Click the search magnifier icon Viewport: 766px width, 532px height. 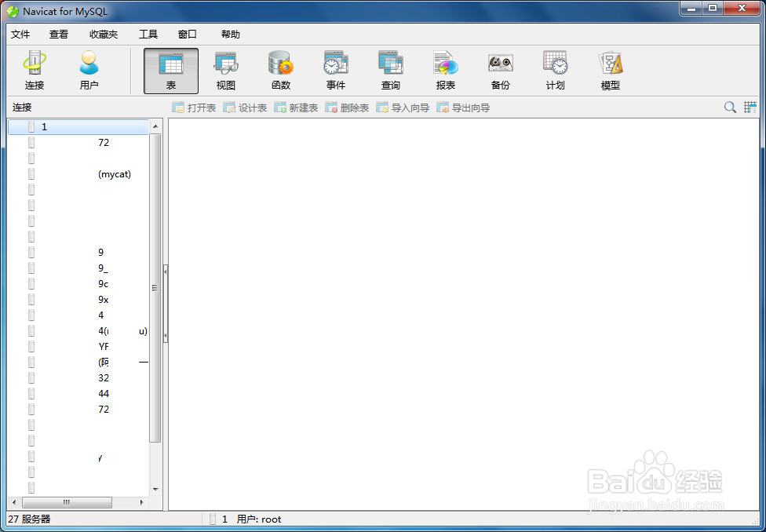[x=730, y=107]
